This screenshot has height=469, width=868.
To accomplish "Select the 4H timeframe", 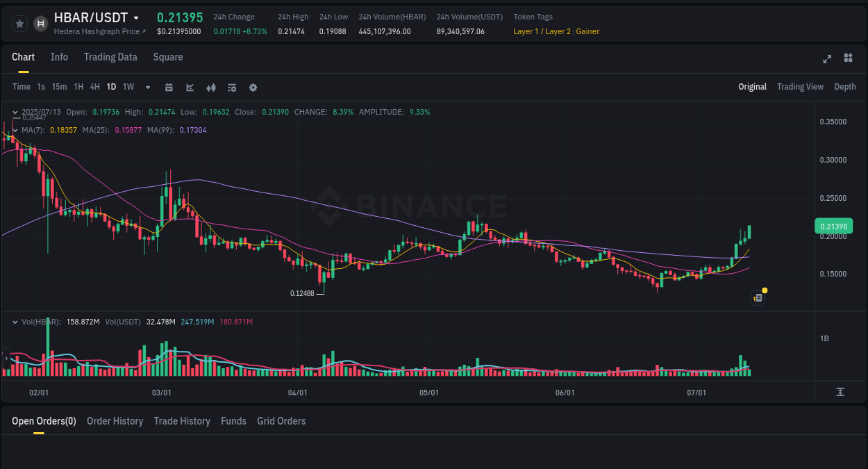I will pos(94,87).
